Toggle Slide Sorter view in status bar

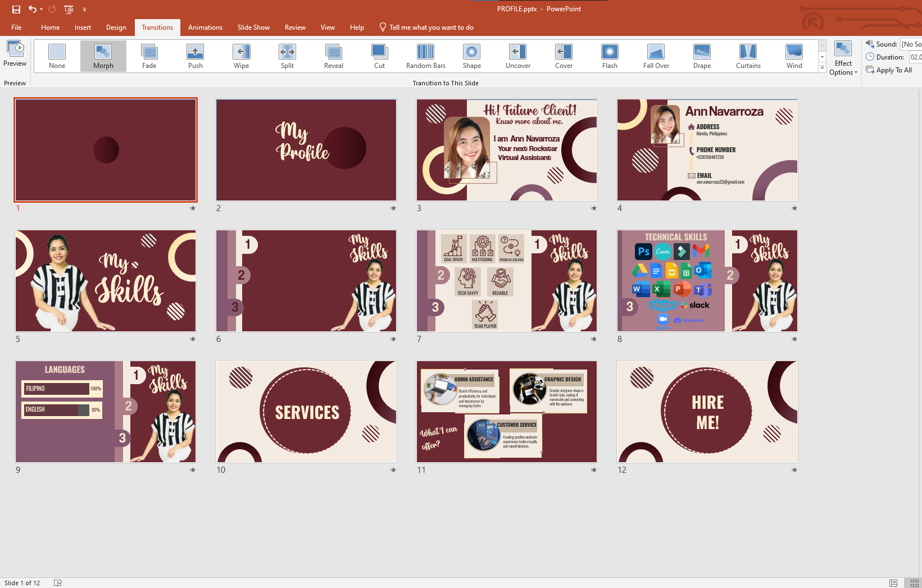point(915,583)
